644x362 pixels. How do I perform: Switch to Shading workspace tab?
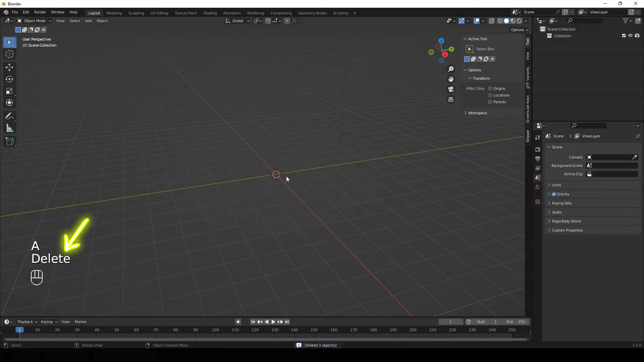210,13
